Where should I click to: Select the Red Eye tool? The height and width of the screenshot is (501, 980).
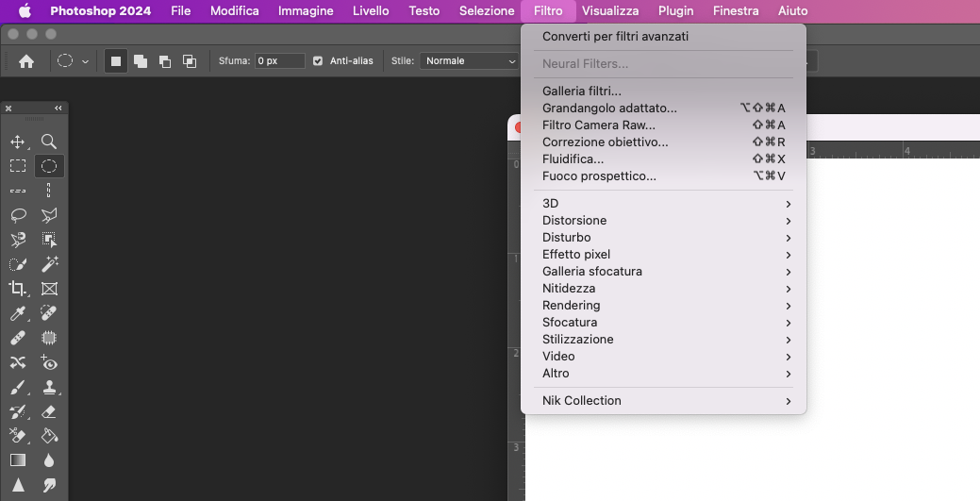click(x=49, y=362)
